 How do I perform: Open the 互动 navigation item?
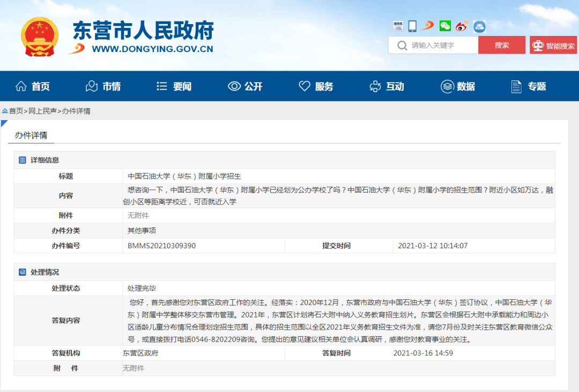[x=387, y=86]
